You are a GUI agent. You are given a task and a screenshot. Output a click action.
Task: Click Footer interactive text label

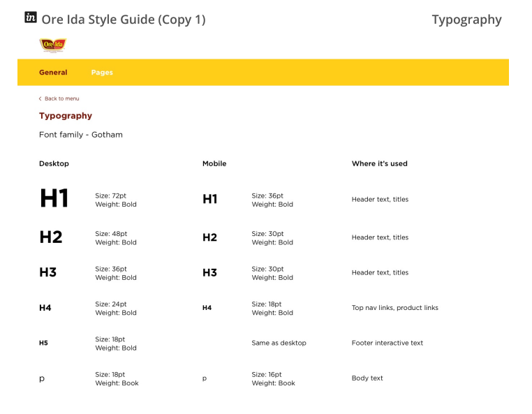387,343
